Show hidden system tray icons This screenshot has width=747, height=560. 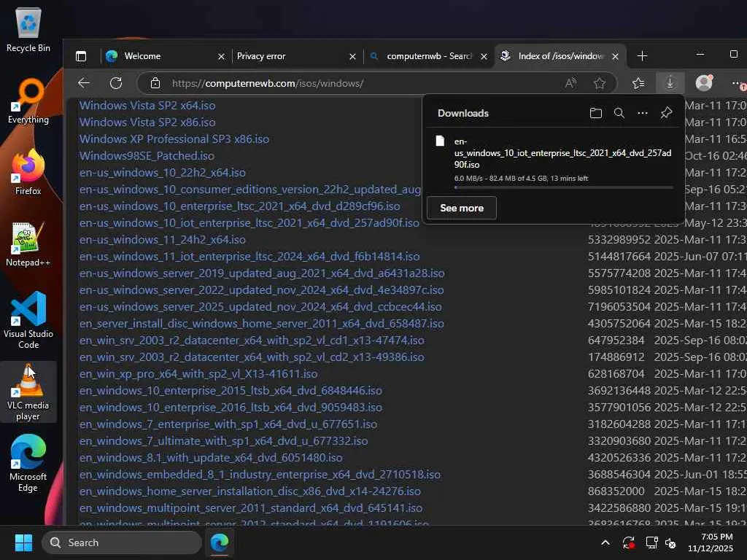[605, 542]
